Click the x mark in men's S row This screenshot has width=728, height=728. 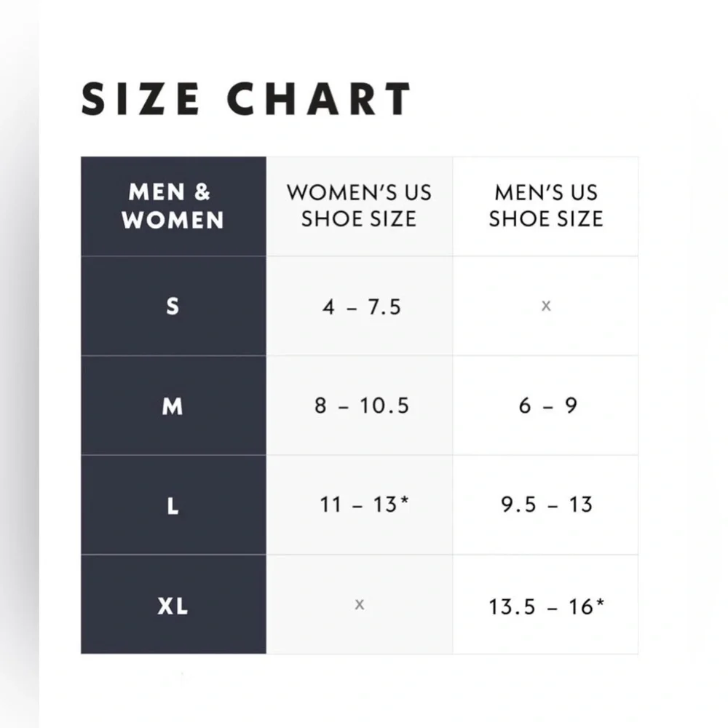click(546, 306)
